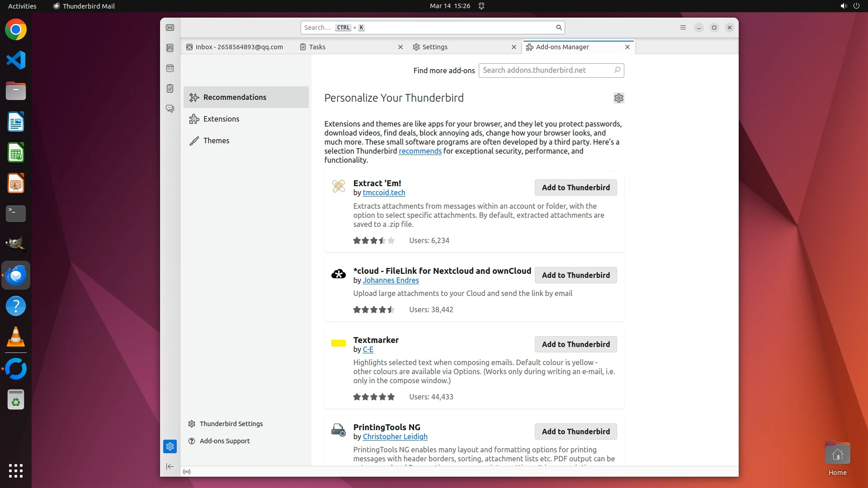Close the Tasks tab
Viewport: 868px width, 488px height.
point(400,47)
